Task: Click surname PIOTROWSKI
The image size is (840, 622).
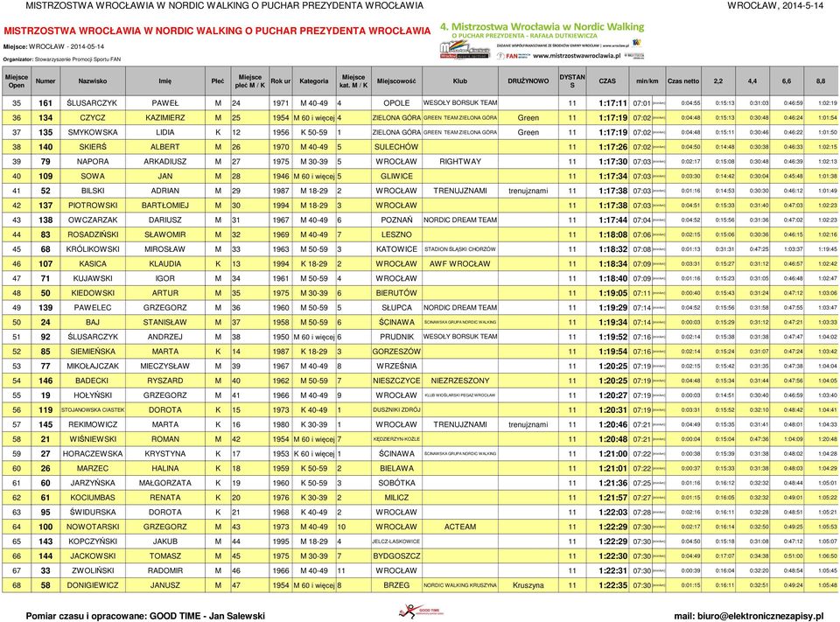Action: 93,206
